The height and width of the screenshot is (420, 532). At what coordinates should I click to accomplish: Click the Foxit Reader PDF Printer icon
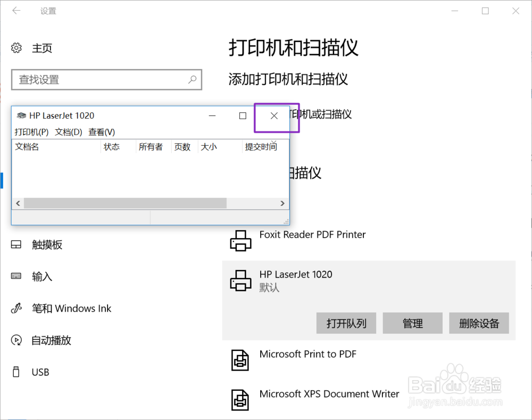(x=241, y=241)
